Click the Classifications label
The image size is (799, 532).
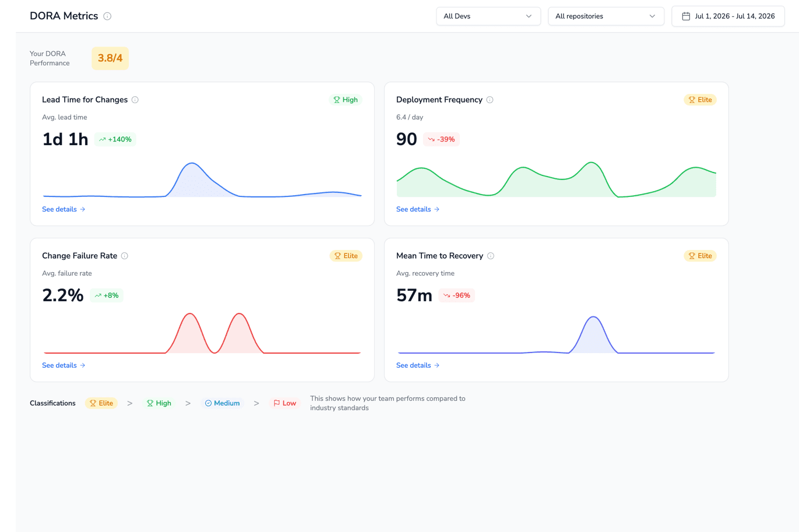tap(52, 403)
